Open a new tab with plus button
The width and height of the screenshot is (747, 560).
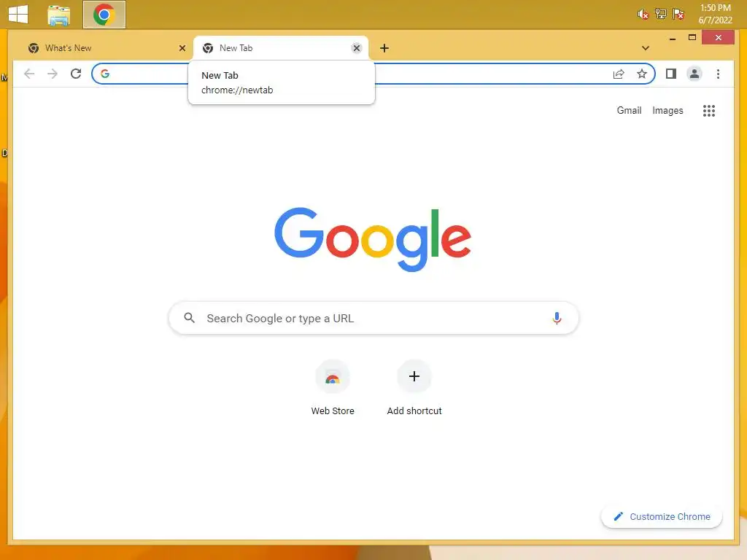pyautogui.click(x=384, y=48)
